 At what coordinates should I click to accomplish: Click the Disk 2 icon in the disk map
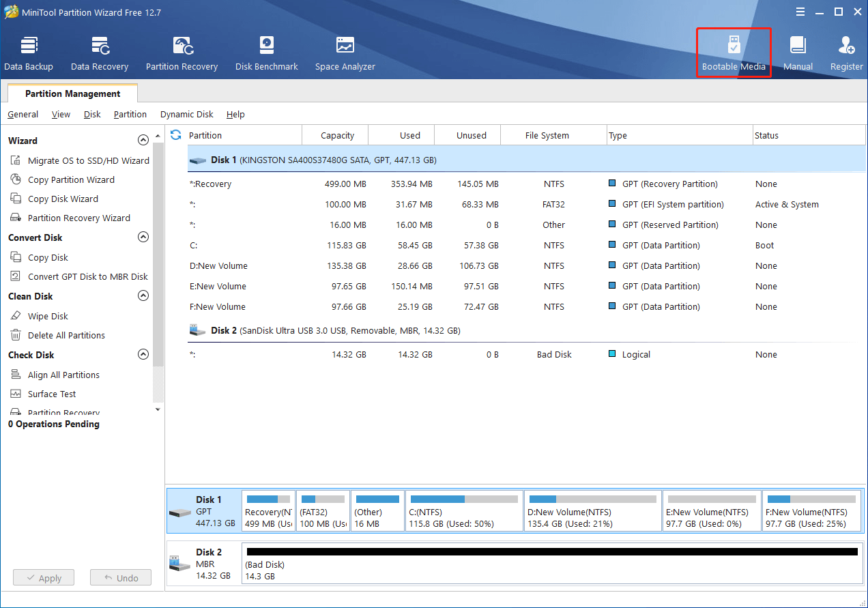180,564
